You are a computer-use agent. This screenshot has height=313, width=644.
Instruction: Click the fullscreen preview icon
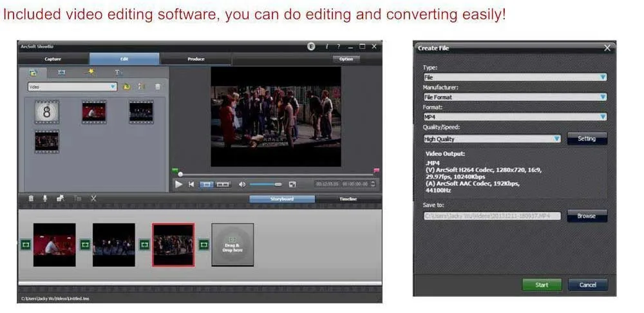pos(292,184)
